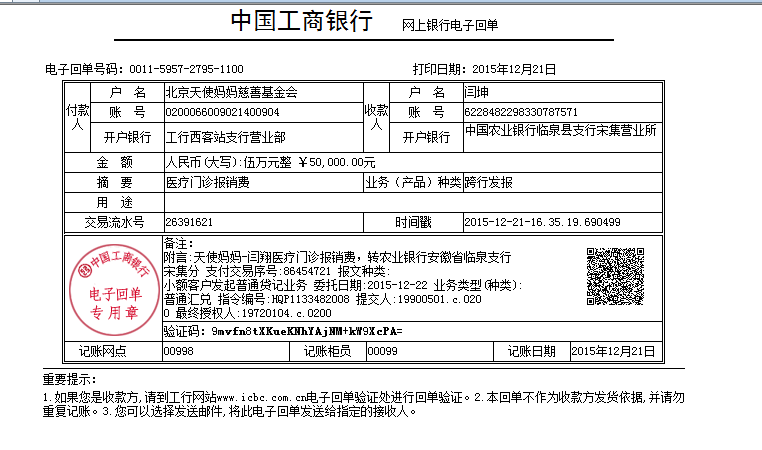
Task: Select payer name 北京天使妈妈慈善基金会
Action: 231,92
